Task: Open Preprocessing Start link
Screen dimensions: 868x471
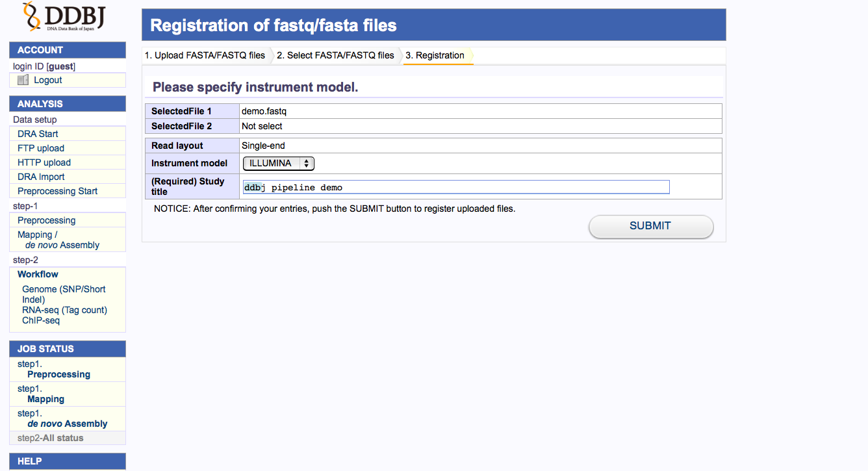Action: coord(57,191)
